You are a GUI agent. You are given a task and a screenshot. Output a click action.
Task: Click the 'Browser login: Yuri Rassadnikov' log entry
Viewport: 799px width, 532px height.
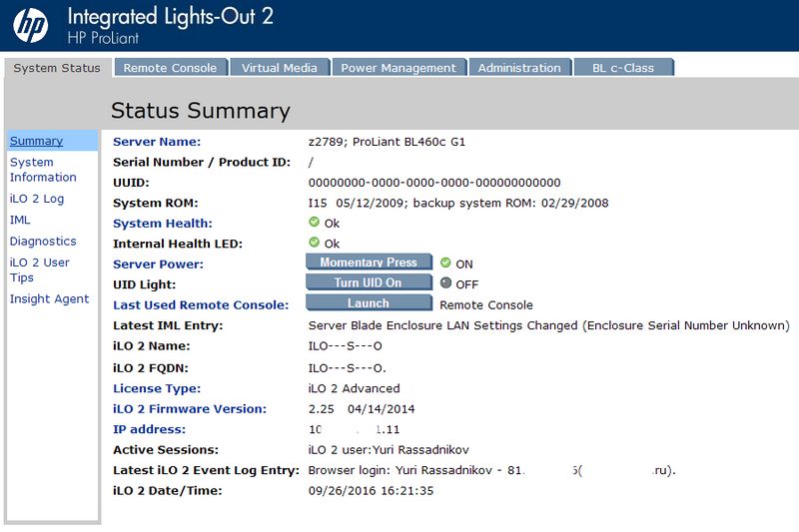491,470
